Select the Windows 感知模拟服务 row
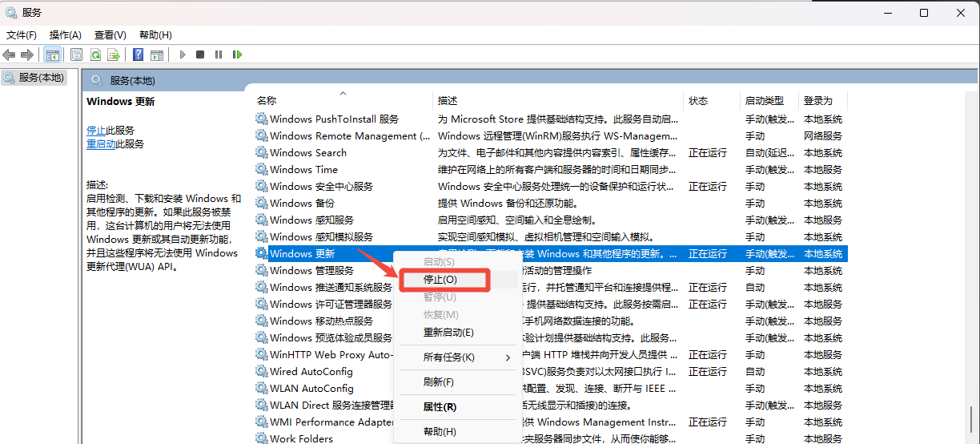Image resolution: width=980 pixels, height=444 pixels. (x=550, y=236)
